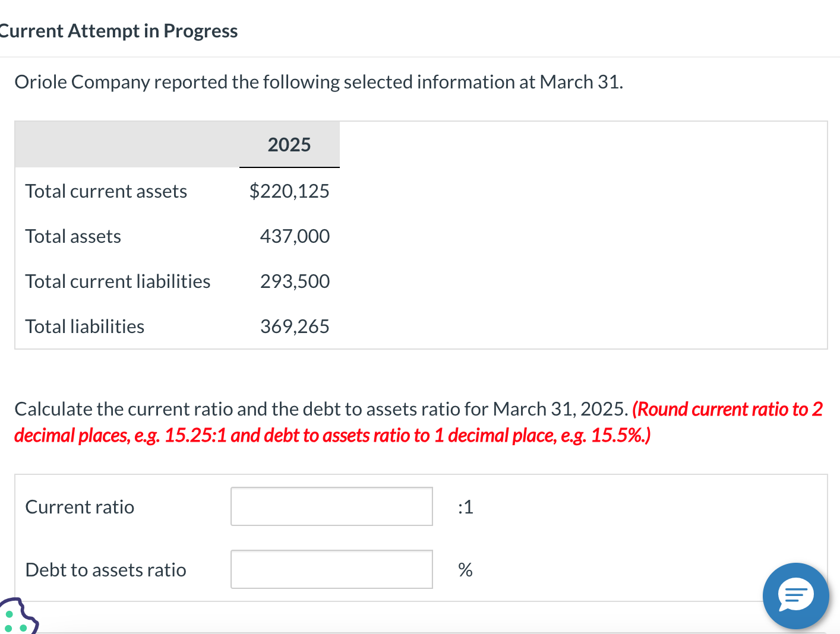Viewport: 840px width, 634px height.
Task: Select the 437,000 table value
Action: point(295,236)
